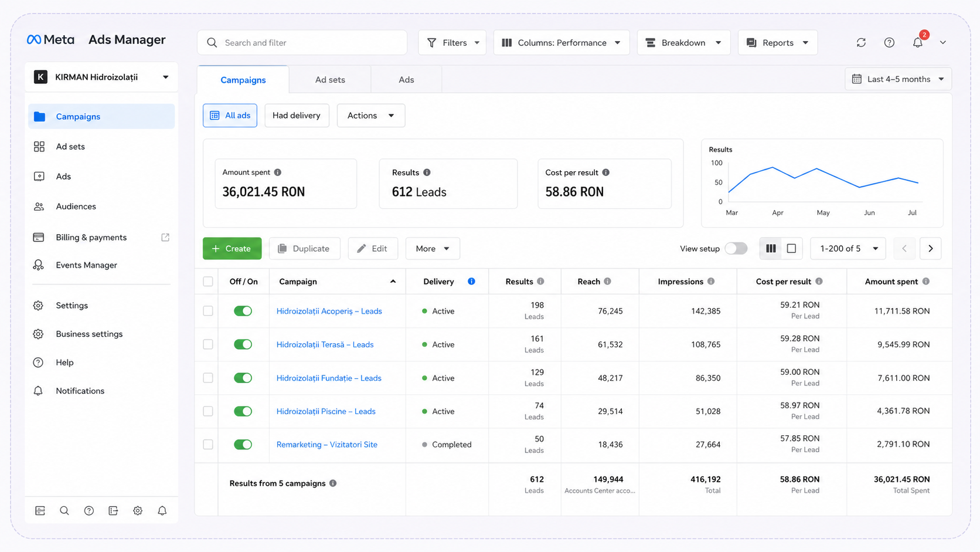The width and height of the screenshot is (980, 552).
Task: Open the Breakdown dropdown
Action: point(683,43)
